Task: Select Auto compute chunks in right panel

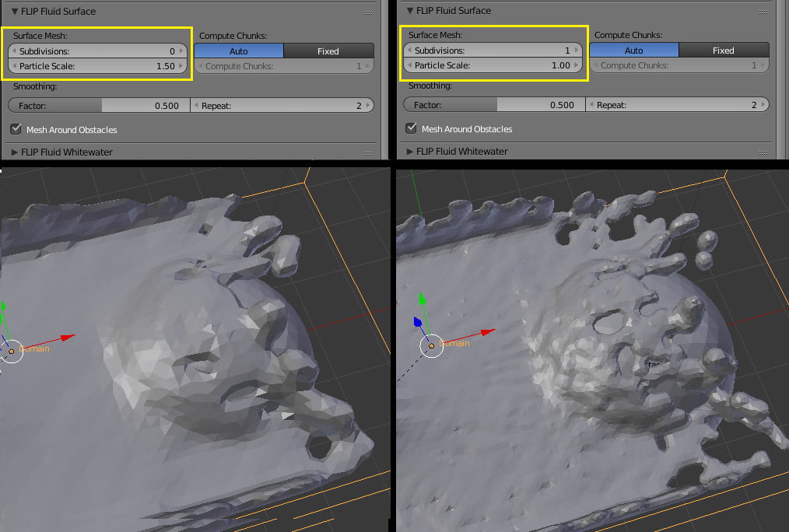Action: (634, 51)
